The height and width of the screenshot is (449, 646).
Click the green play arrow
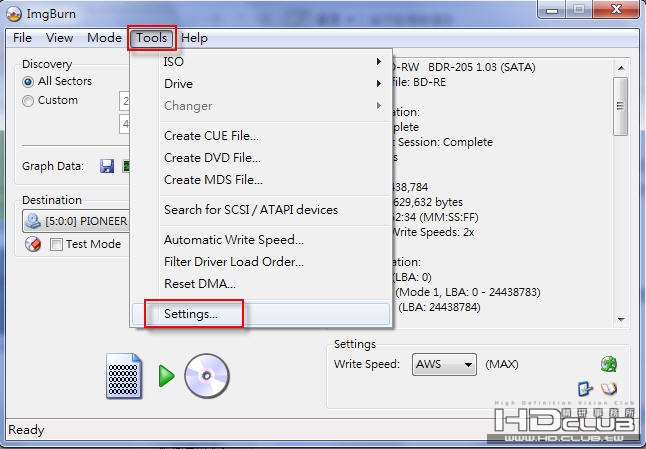pos(166,376)
